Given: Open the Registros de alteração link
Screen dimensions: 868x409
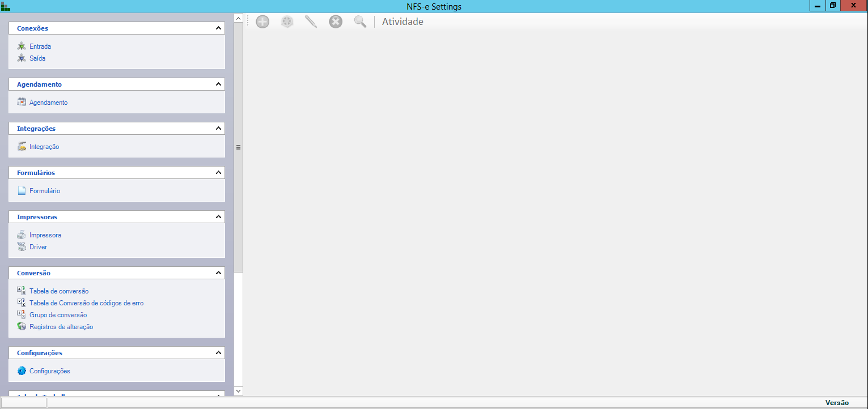Looking at the screenshot, I should pos(61,327).
